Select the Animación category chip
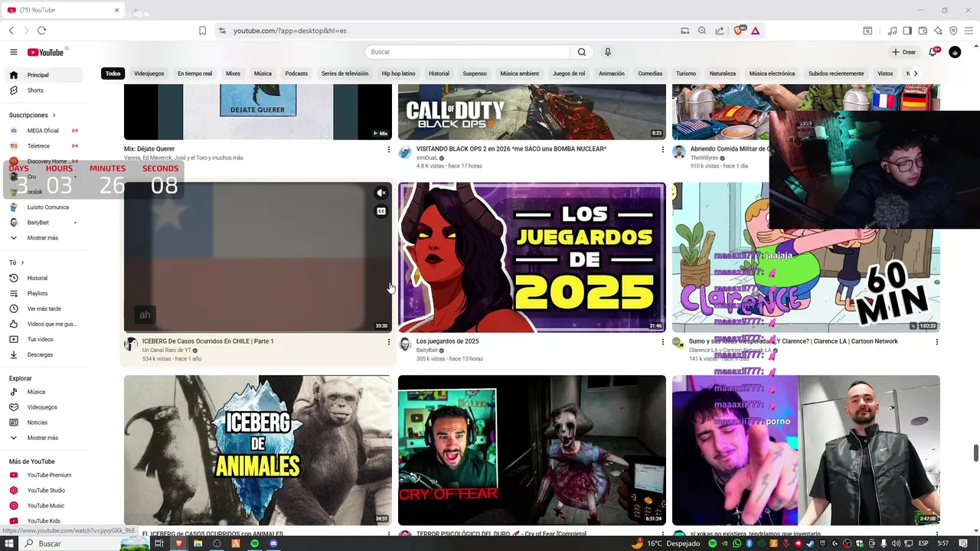The width and height of the screenshot is (980, 551). (612, 73)
